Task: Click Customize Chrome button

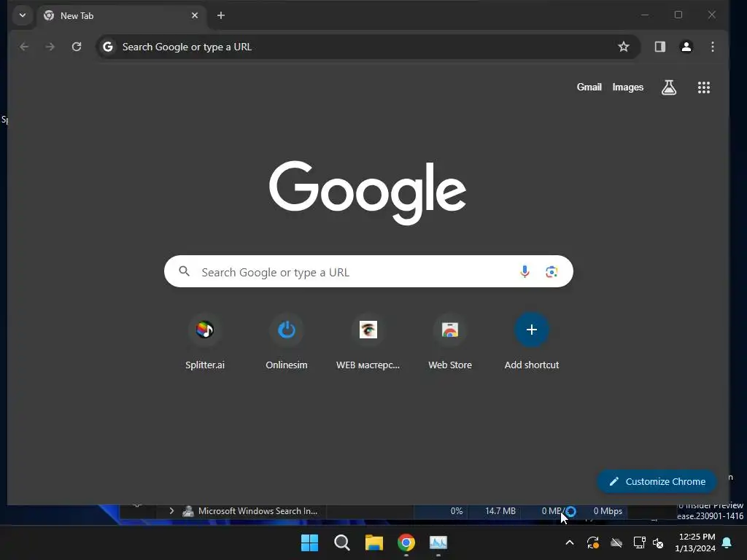Action: pos(657,481)
